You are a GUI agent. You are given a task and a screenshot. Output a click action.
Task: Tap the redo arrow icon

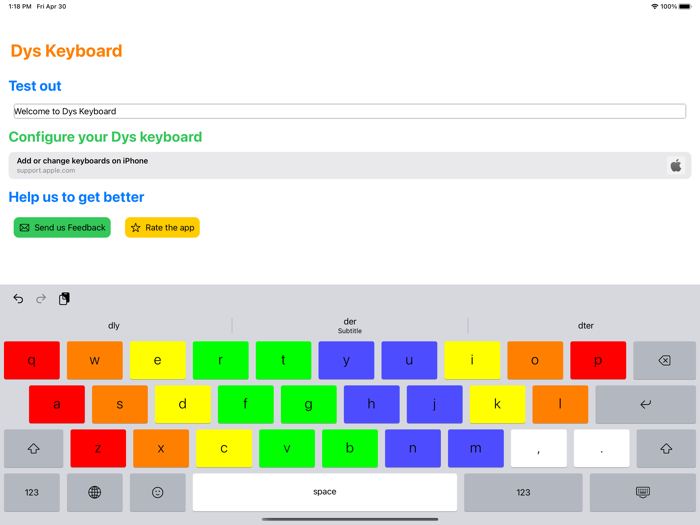pyautogui.click(x=41, y=299)
